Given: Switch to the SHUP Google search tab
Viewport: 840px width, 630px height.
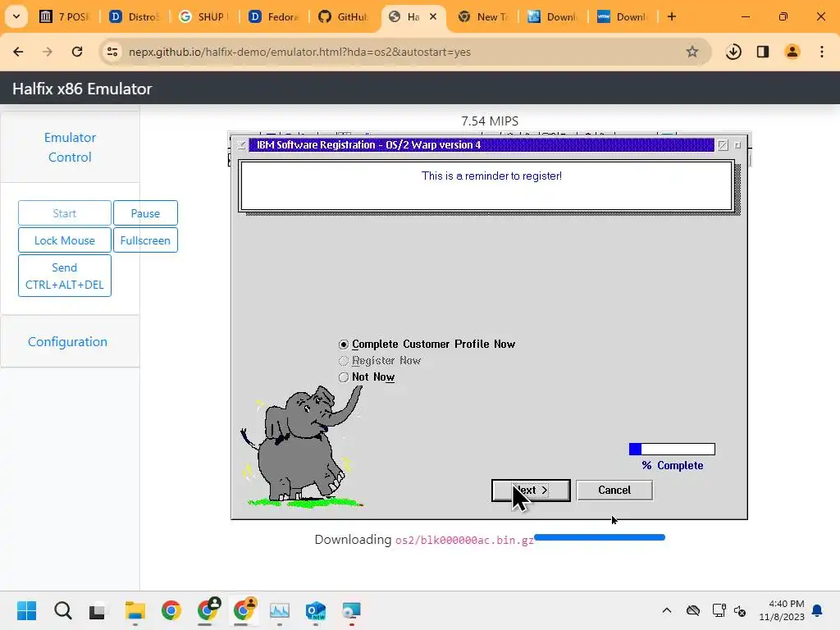Looking at the screenshot, I should point(204,16).
